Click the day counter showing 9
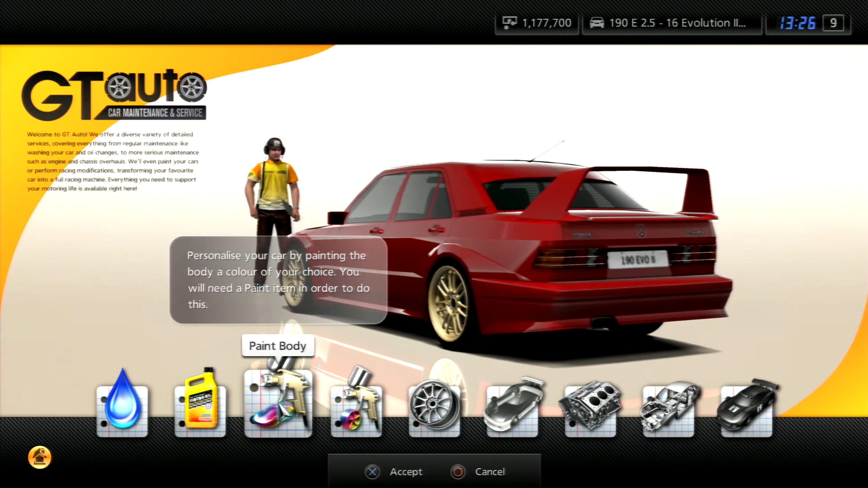Screen dimensions: 868x488 click(x=833, y=23)
